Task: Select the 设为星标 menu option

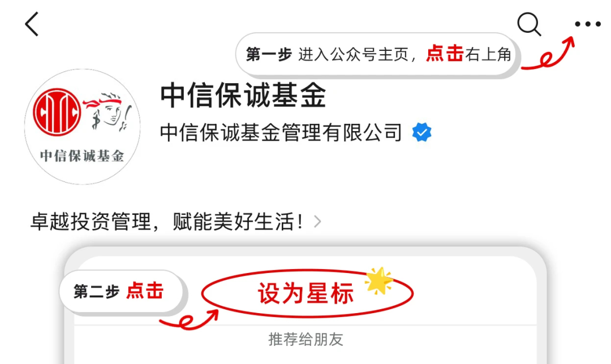Action: [x=306, y=293]
